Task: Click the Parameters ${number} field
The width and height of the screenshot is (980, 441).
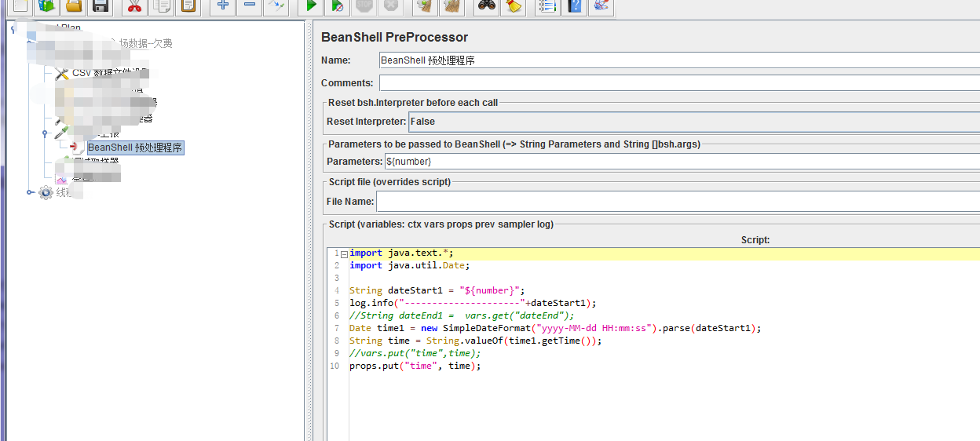Action: [x=682, y=161]
